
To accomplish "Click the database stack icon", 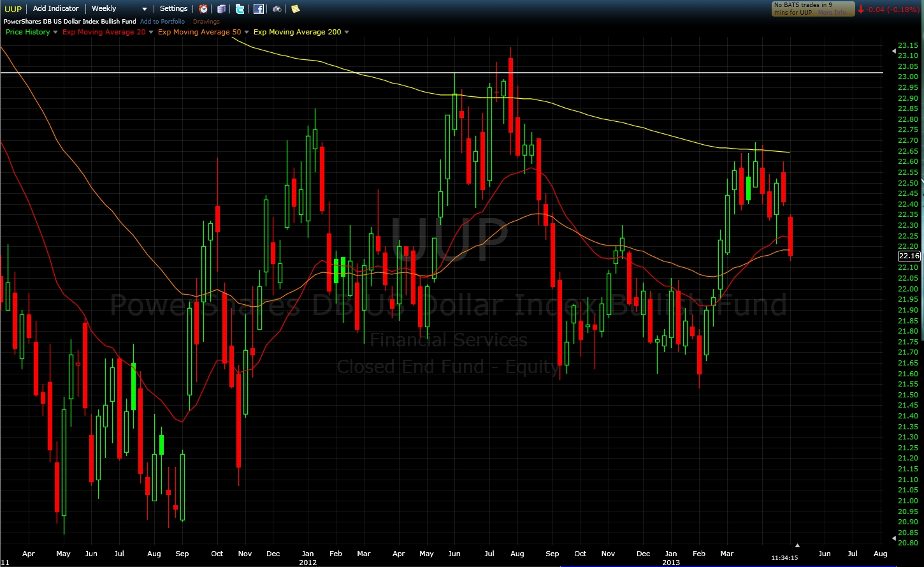I will pyautogui.click(x=221, y=9).
